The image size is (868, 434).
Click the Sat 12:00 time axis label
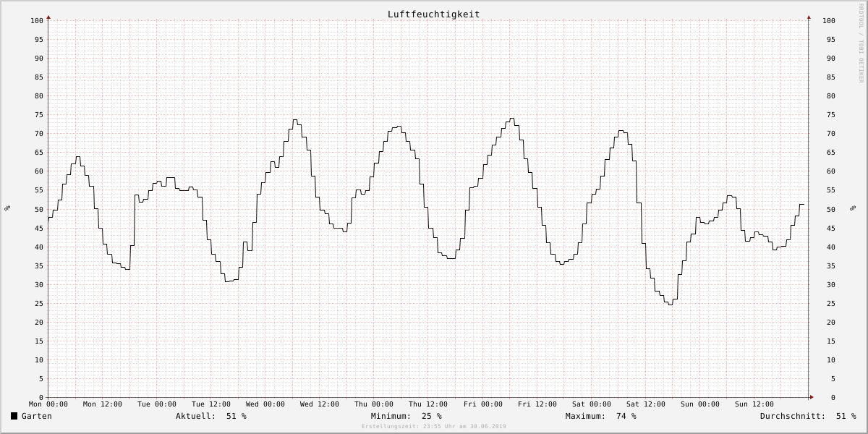tap(646, 404)
